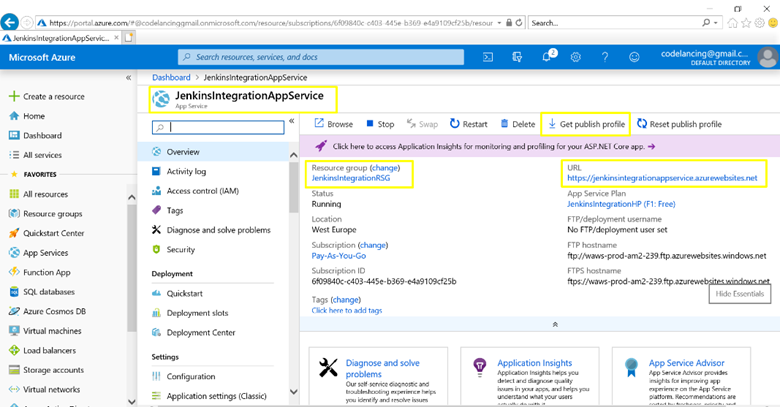The height and width of the screenshot is (407, 780).
Task: Click change next to Resource group
Action: coord(385,168)
